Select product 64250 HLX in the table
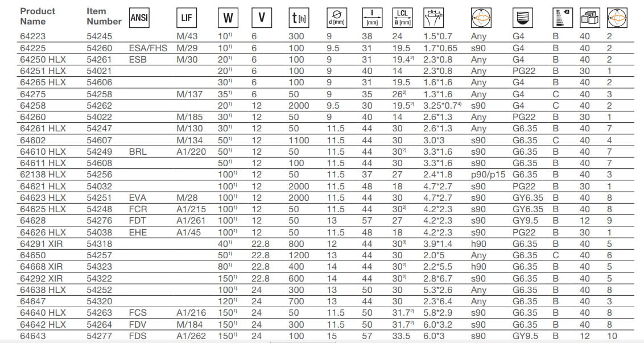This screenshot has height=343, width=644. 43,60
